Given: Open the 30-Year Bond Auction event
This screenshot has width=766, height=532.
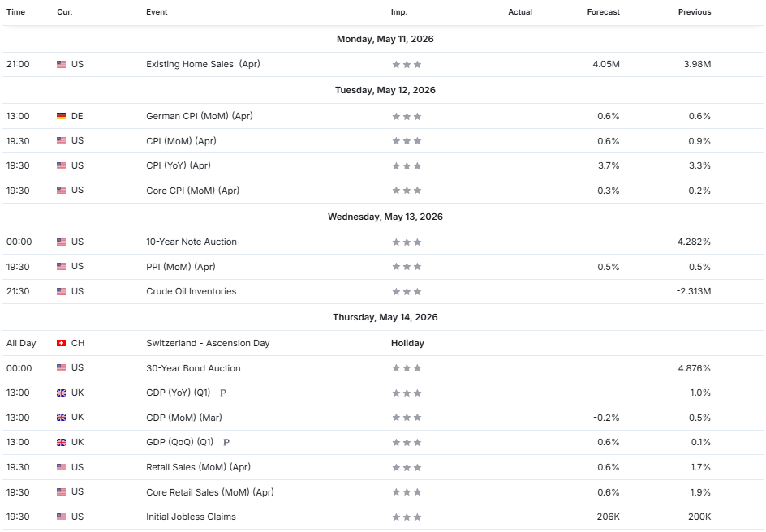Looking at the screenshot, I should [193, 368].
